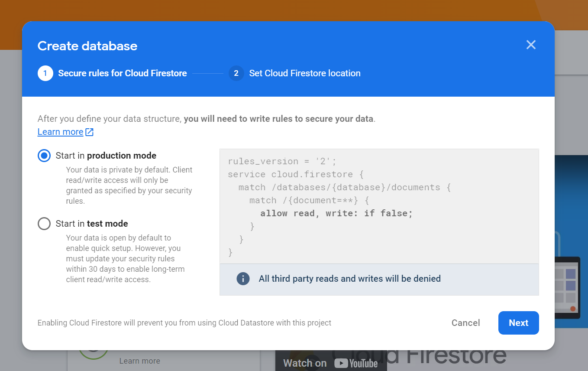Click Watch on YouTube in background page

330,363
